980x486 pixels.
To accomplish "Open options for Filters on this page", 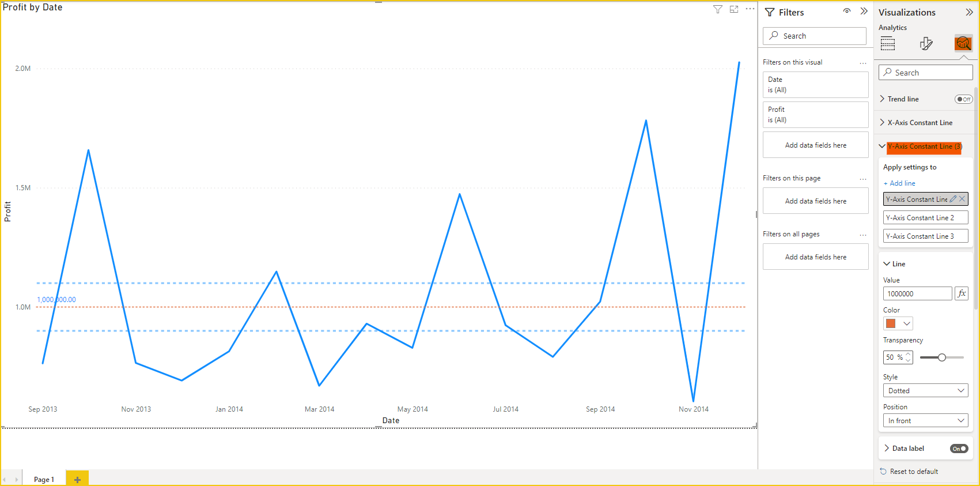I will click(x=862, y=179).
